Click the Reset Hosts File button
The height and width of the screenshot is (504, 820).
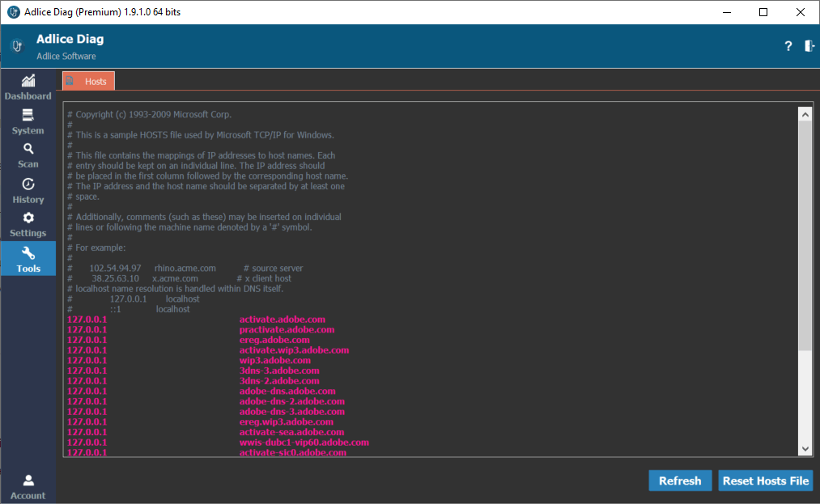coord(765,481)
